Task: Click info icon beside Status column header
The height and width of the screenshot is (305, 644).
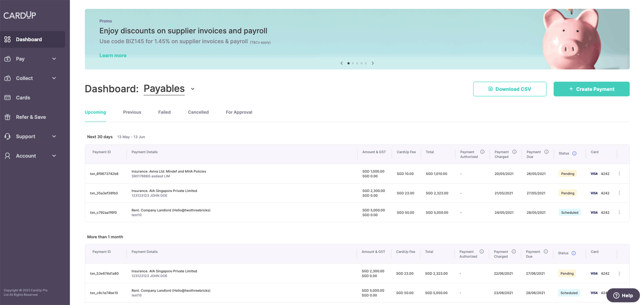Action: (x=574, y=153)
